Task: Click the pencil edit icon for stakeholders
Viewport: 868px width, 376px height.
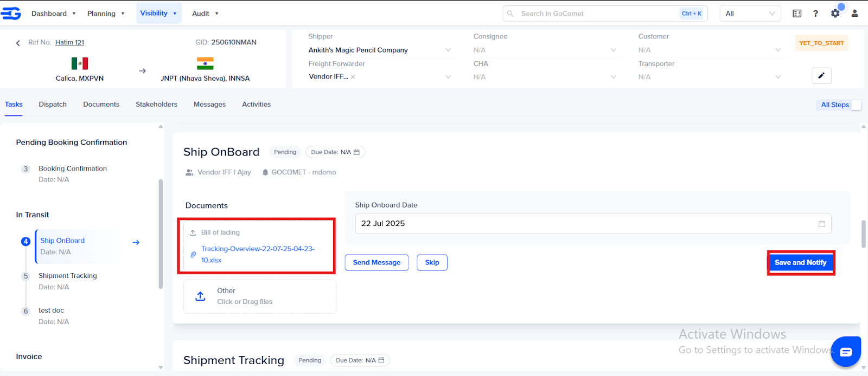Action: click(x=821, y=76)
